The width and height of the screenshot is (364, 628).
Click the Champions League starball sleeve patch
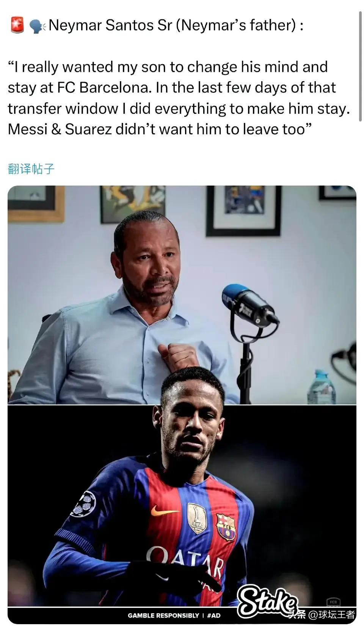[83, 504]
